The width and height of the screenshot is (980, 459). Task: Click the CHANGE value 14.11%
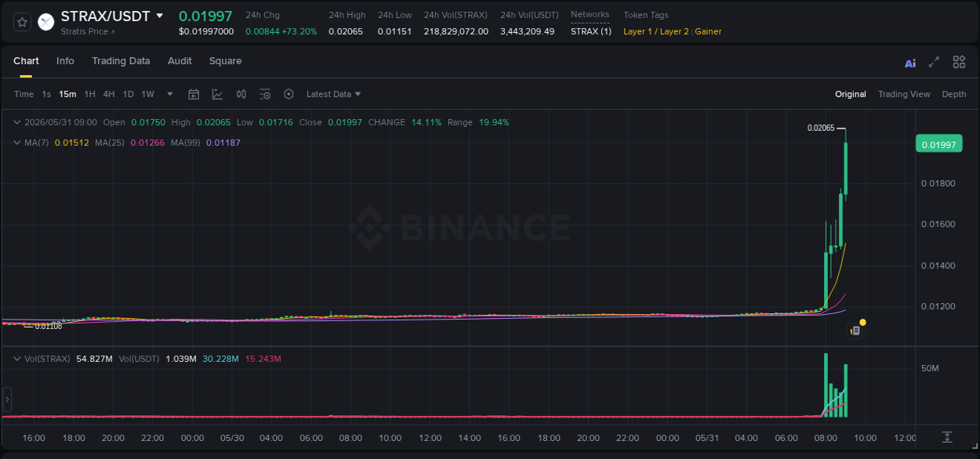426,122
